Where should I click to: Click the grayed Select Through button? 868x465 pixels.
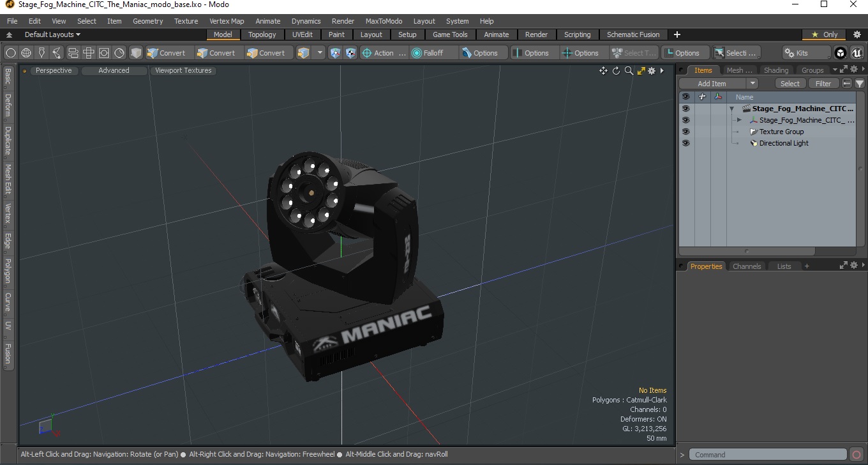tap(634, 53)
